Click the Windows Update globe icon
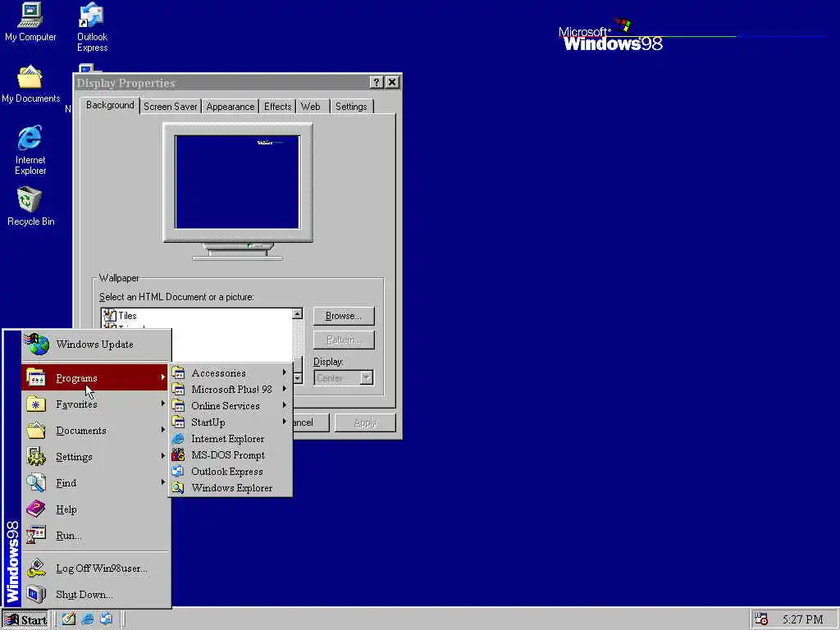The width and height of the screenshot is (840, 630). pyautogui.click(x=38, y=345)
